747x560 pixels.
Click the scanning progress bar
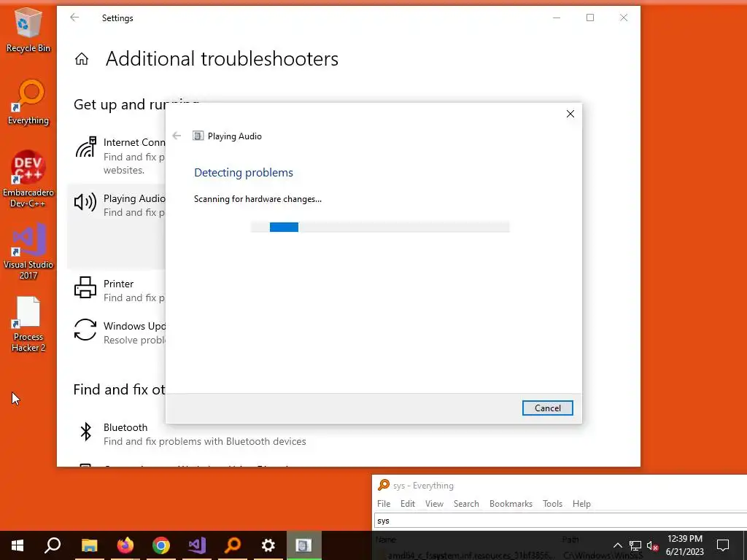(380, 227)
